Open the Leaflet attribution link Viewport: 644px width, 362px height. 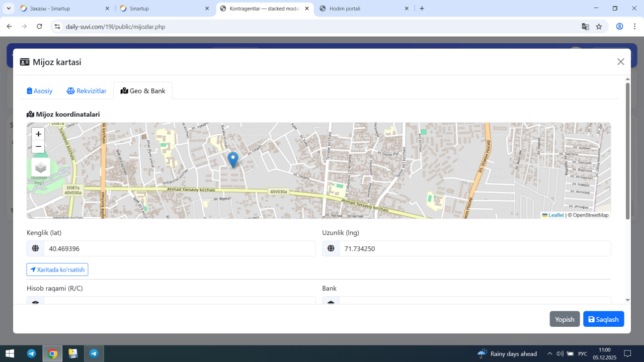click(x=555, y=215)
